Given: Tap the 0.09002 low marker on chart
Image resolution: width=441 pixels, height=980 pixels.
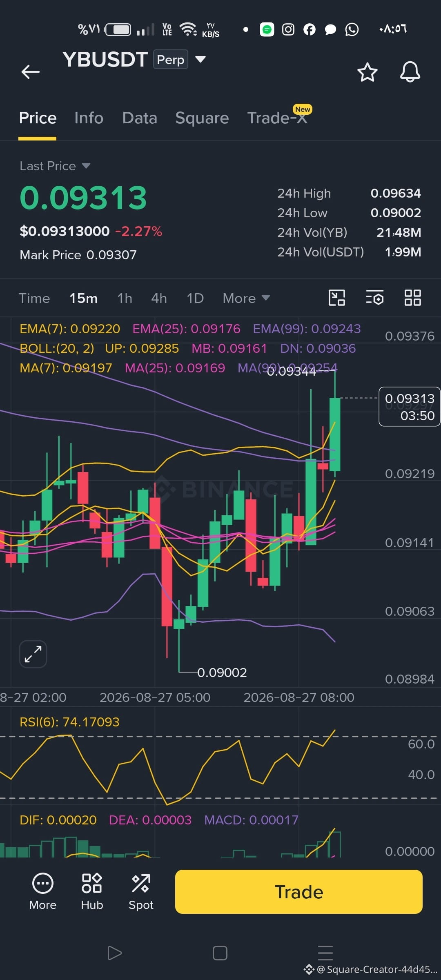Looking at the screenshot, I should [222, 673].
